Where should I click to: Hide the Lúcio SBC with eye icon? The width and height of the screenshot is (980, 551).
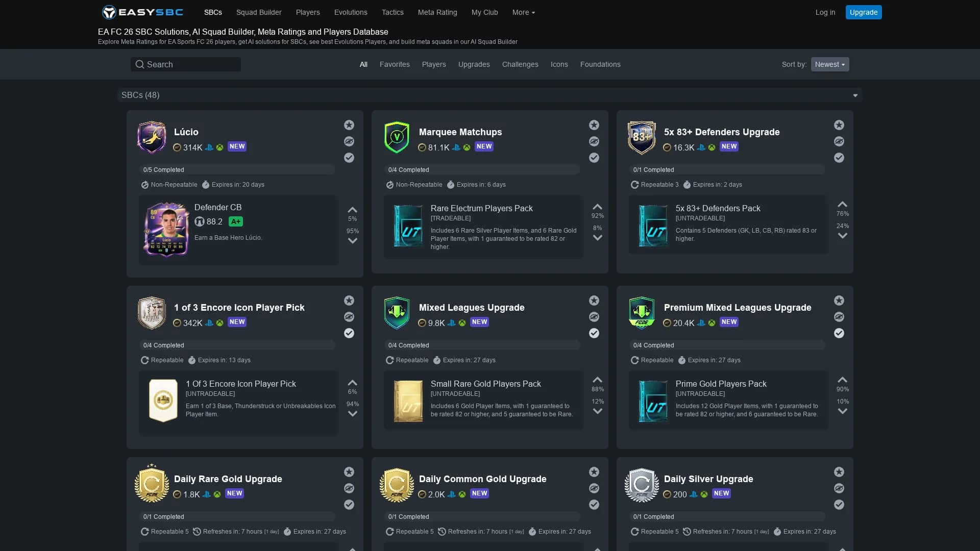click(x=349, y=141)
